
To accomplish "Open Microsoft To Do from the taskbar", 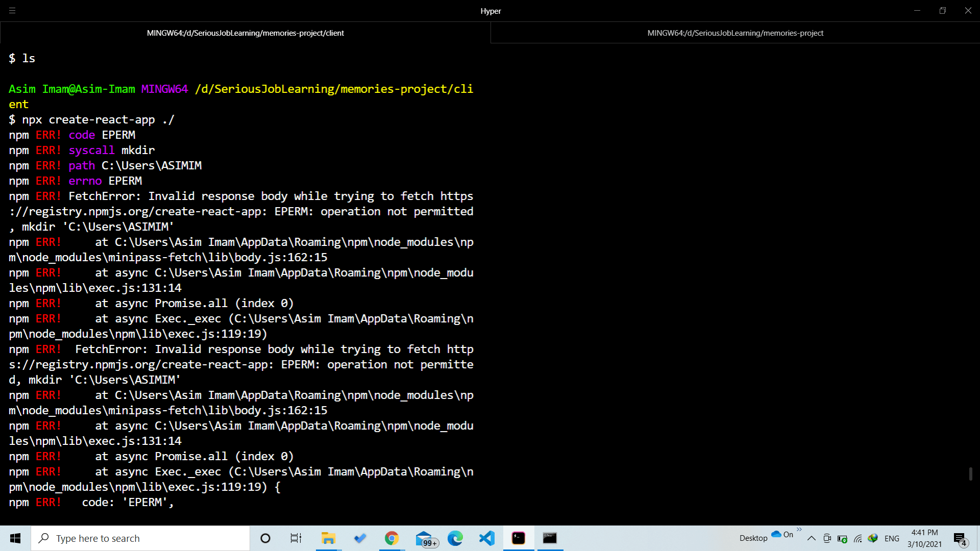I will click(x=360, y=538).
